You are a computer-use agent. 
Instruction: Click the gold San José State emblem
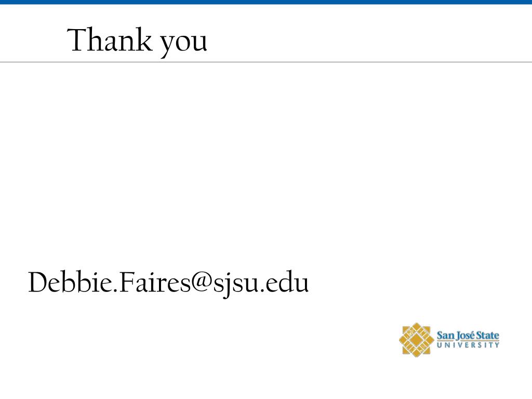point(416,340)
